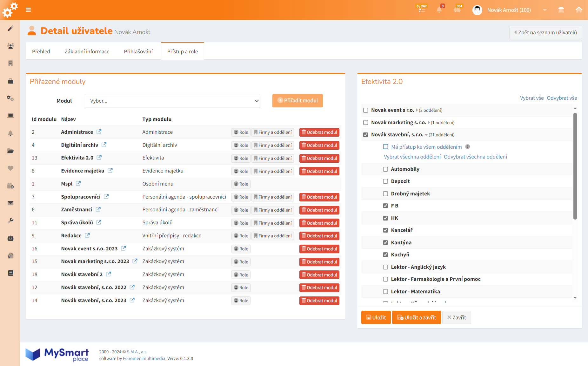Image resolution: width=588 pixels, height=366 pixels.
Task: Check the Novak event s r.o. checkbox
Action: [365, 110]
